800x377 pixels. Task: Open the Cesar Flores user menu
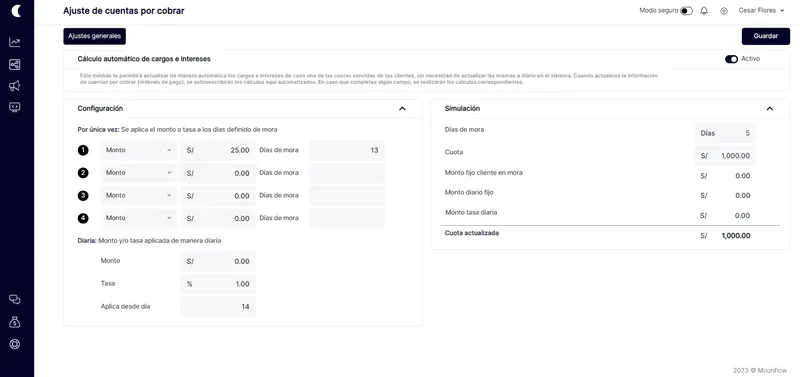pos(761,11)
